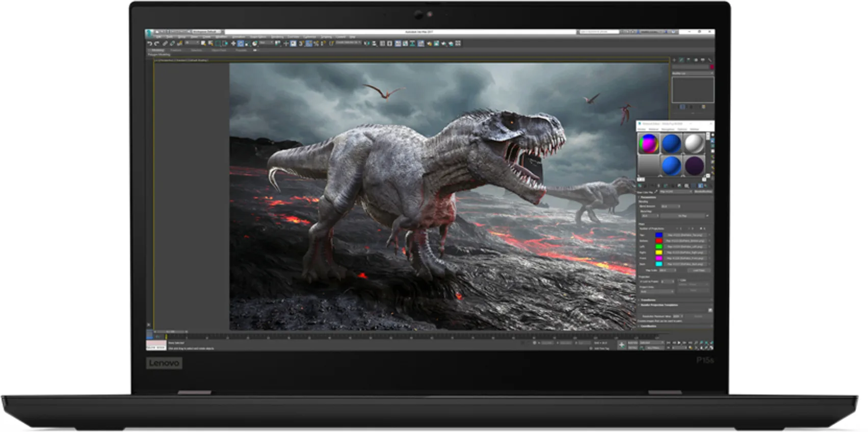Screen dimensions: 868x432
Task: Open the Render Setup teapot icon
Action: [x=429, y=43]
